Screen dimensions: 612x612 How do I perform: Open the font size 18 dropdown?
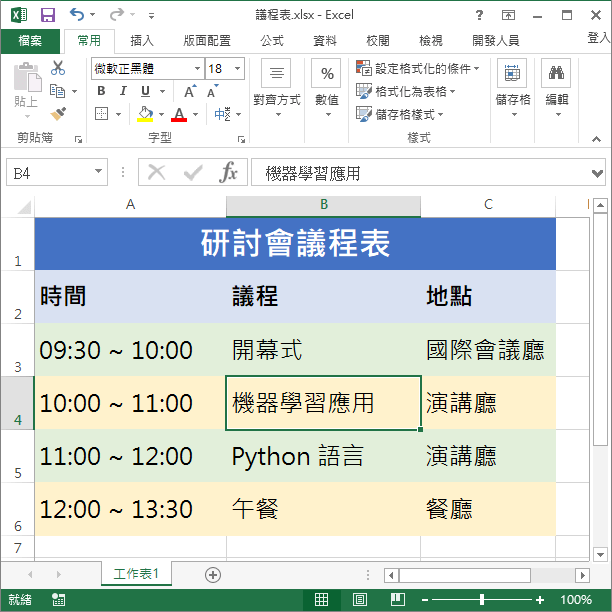[x=237, y=69]
